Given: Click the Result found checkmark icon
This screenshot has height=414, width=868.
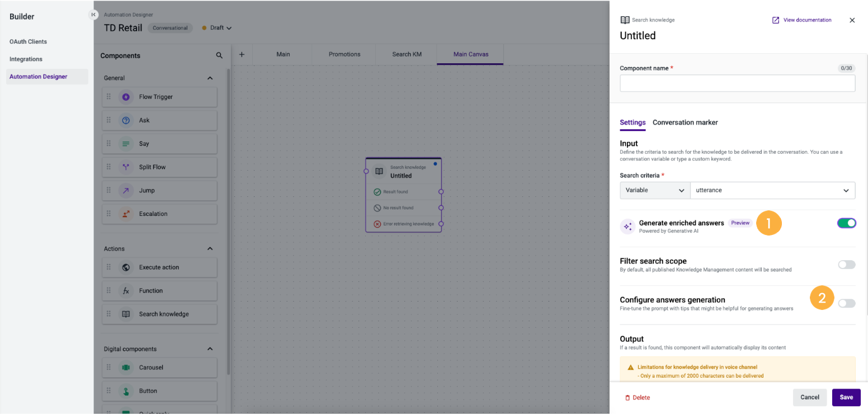Looking at the screenshot, I should click(377, 192).
